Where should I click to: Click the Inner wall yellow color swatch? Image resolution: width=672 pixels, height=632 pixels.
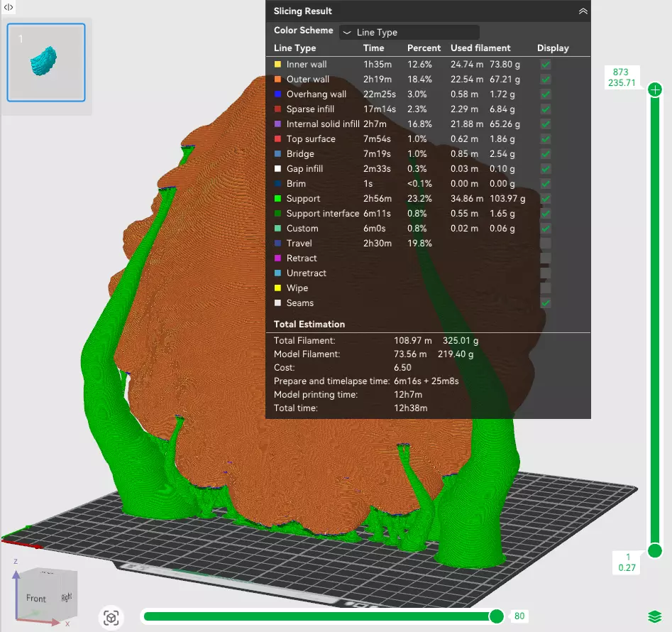click(x=277, y=65)
